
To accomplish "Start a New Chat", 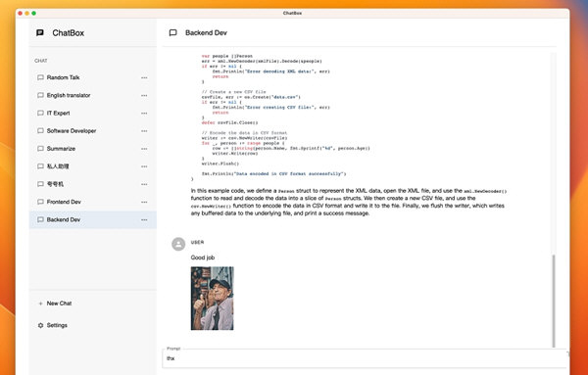I will point(93,304).
